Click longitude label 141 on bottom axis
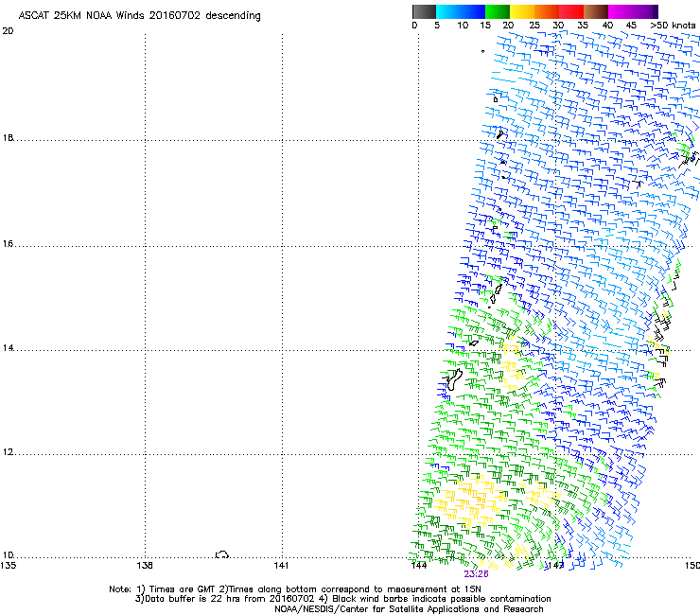This screenshot has width=700, height=615. (x=282, y=566)
